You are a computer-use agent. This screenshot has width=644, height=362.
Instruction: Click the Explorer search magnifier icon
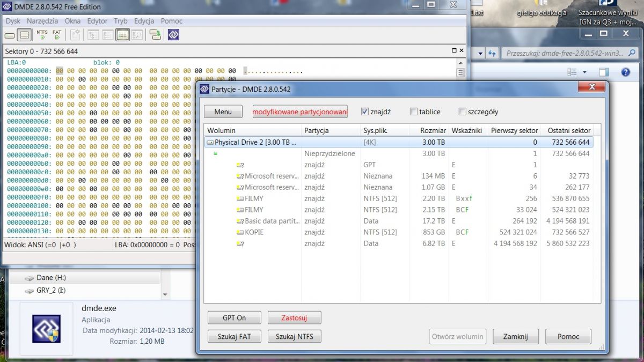tap(632, 53)
